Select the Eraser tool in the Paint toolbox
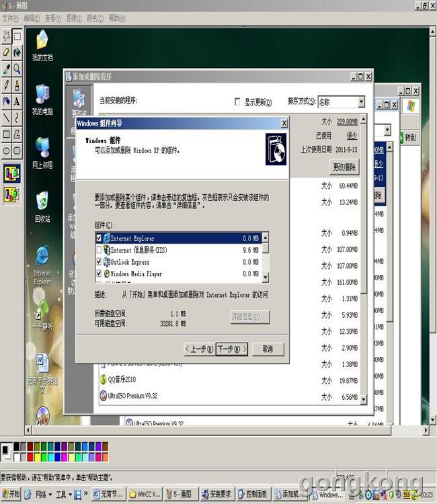Image resolution: width=437 pixels, height=504 pixels. pyautogui.click(x=6, y=52)
